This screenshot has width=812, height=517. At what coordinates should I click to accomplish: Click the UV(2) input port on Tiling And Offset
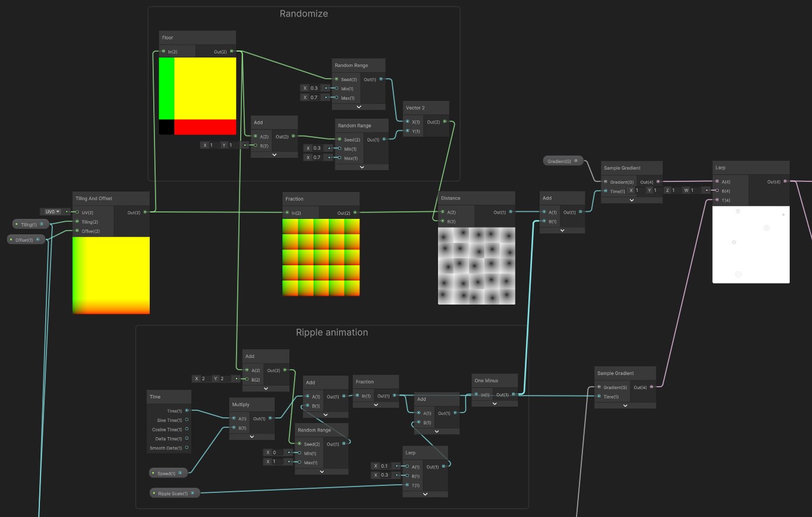click(x=76, y=212)
